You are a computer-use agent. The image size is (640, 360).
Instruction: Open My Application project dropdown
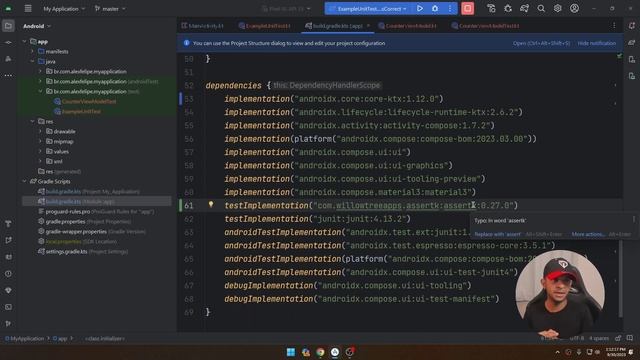(x=64, y=9)
